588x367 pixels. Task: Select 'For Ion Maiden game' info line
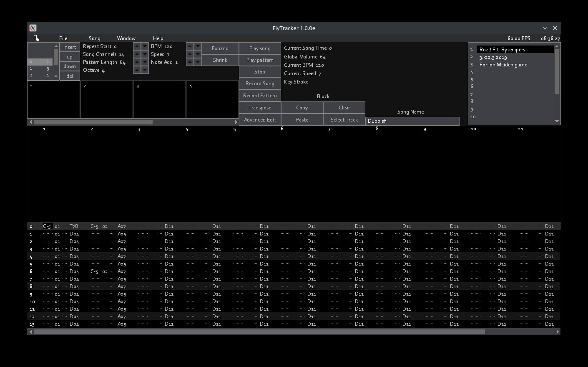point(515,65)
